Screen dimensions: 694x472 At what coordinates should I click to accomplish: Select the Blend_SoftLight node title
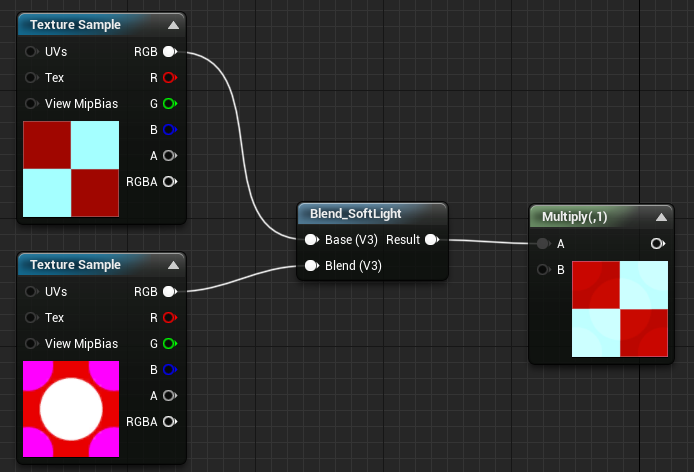(x=355, y=214)
